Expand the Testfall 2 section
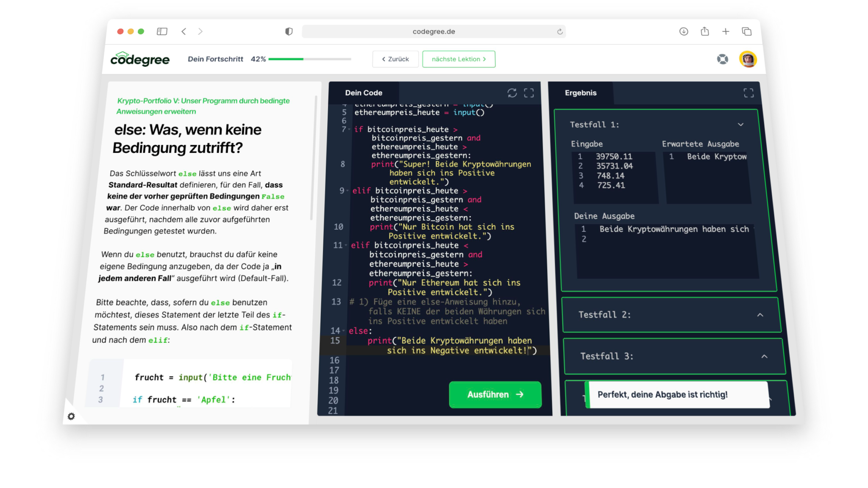 click(761, 315)
